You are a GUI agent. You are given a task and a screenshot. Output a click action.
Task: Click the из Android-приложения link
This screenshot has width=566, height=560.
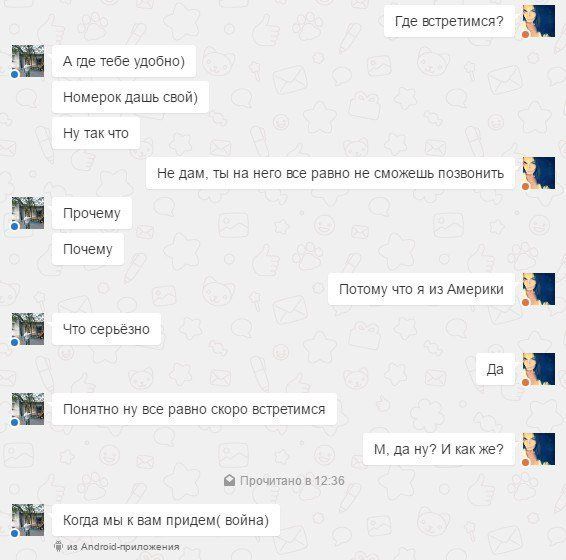(x=123, y=547)
